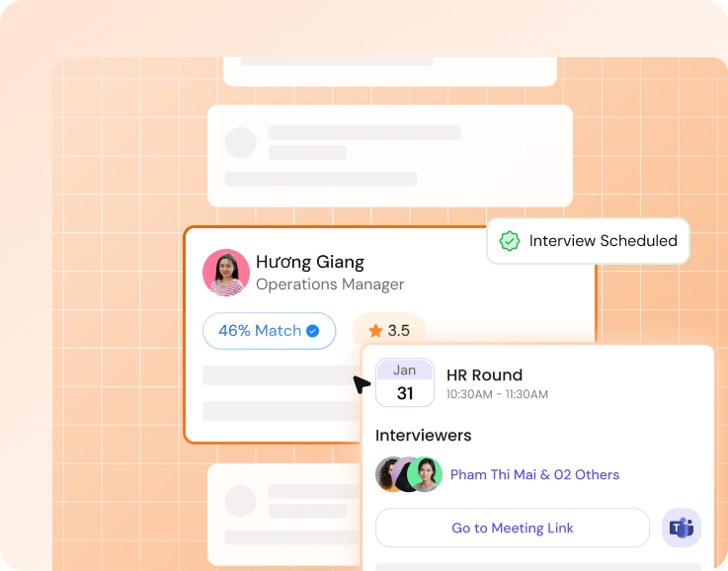This screenshot has height=571, width=728.
Task: Click Hương Giang's profile photo
Action: click(x=226, y=273)
